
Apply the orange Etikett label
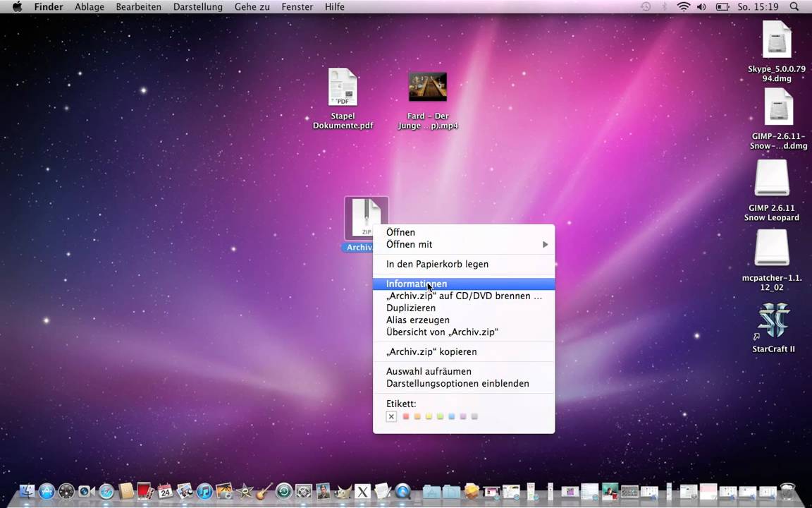417,416
